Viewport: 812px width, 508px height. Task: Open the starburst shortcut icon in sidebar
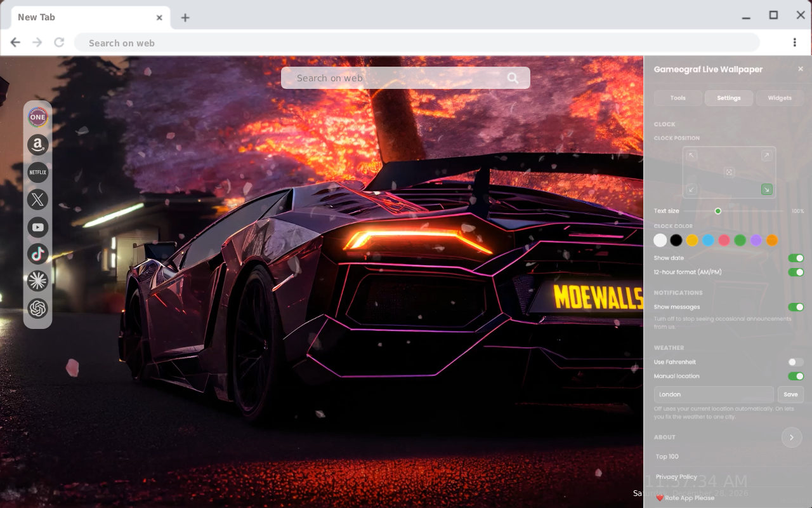pos(38,281)
